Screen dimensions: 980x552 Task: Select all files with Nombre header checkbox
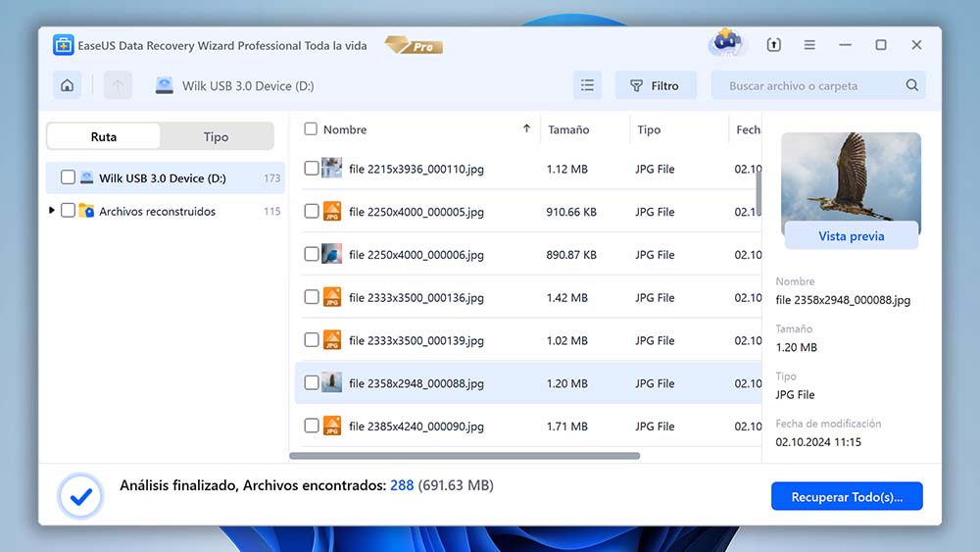(311, 128)
